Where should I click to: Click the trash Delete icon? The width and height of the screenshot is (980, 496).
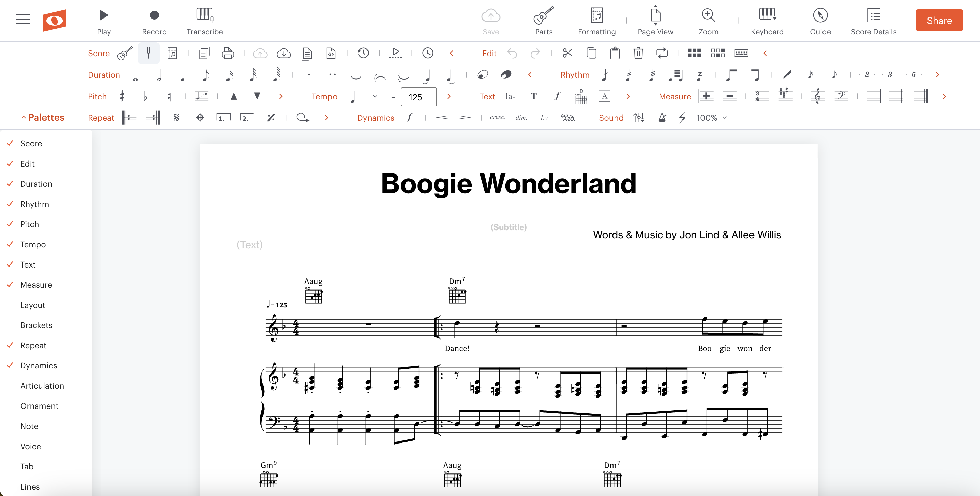coord(638,53)
